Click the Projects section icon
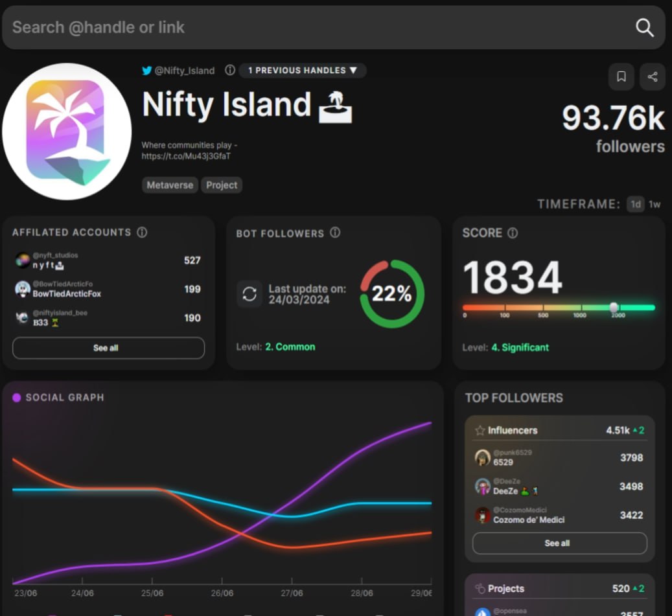Screen dimensions: 672x616 tap(480, 589)
